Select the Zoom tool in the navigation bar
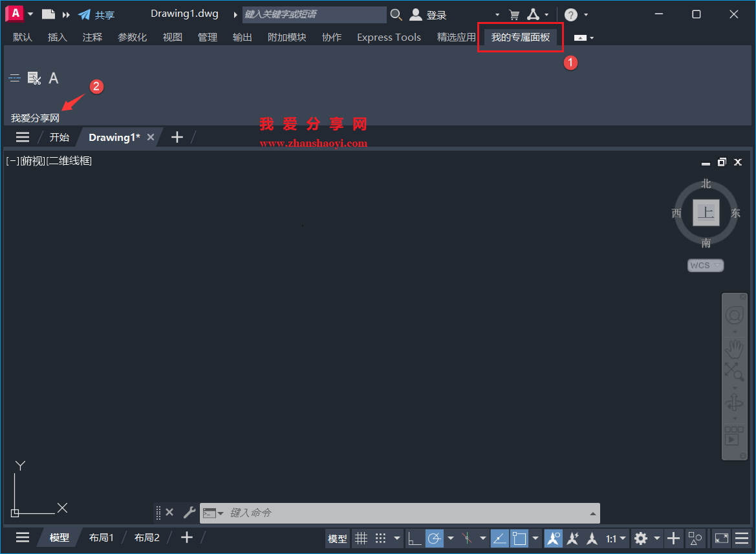 [734, 371]
